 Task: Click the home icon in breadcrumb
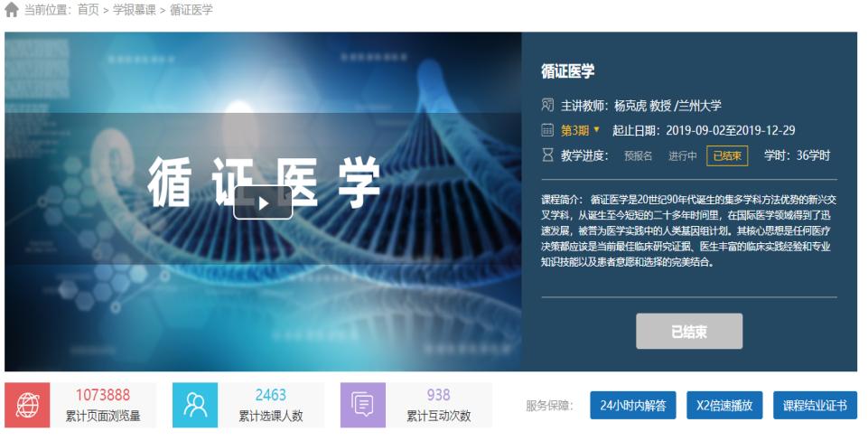point(12,9)
